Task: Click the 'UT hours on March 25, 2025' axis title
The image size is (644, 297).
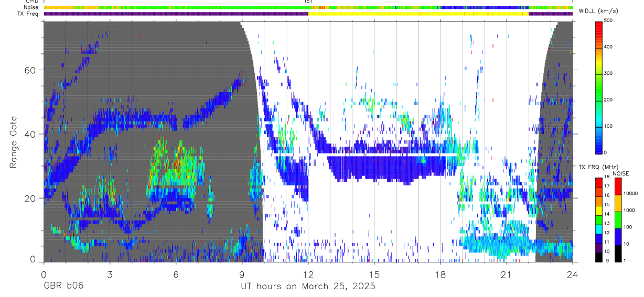Action: 308,287
